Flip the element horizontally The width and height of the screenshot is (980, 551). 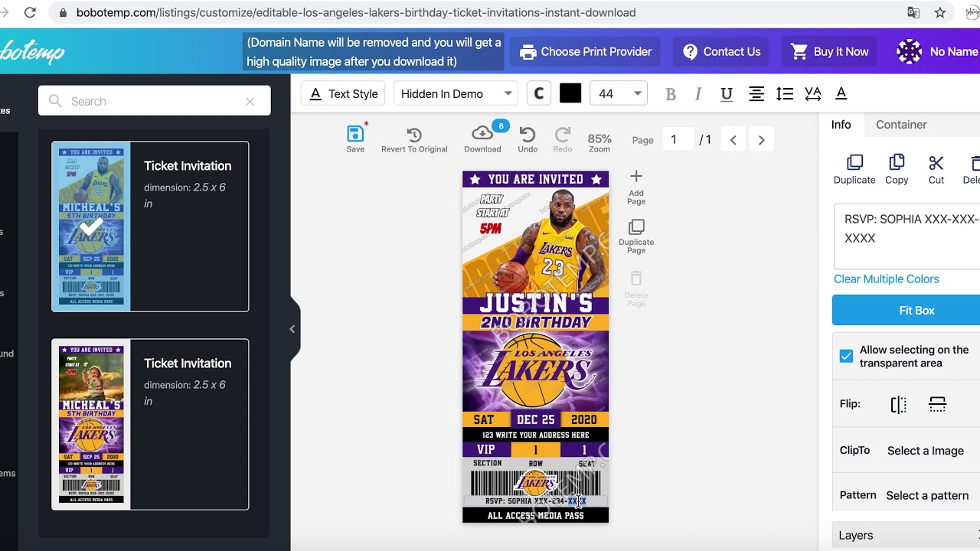coord(899,404)
